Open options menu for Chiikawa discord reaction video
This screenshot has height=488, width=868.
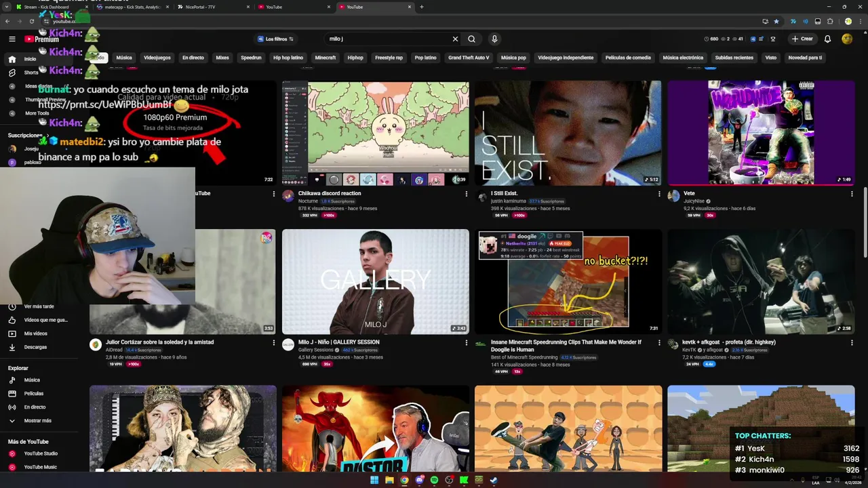(466, 194)
